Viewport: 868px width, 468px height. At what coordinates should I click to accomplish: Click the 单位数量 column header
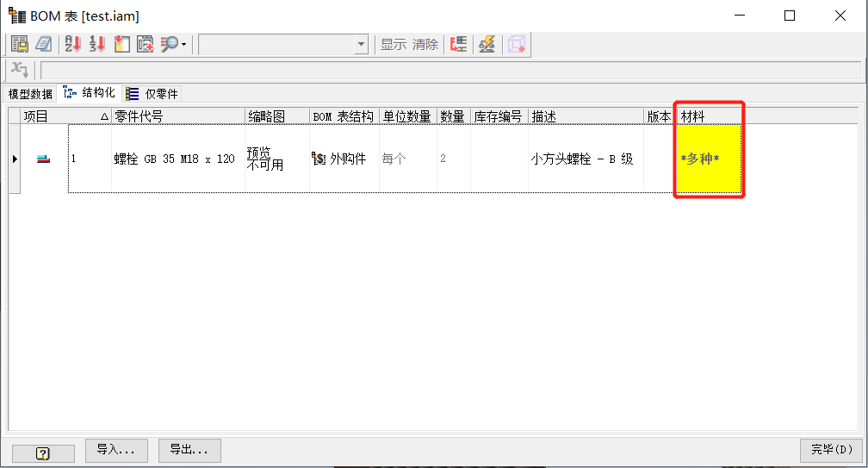pos(408,116)
